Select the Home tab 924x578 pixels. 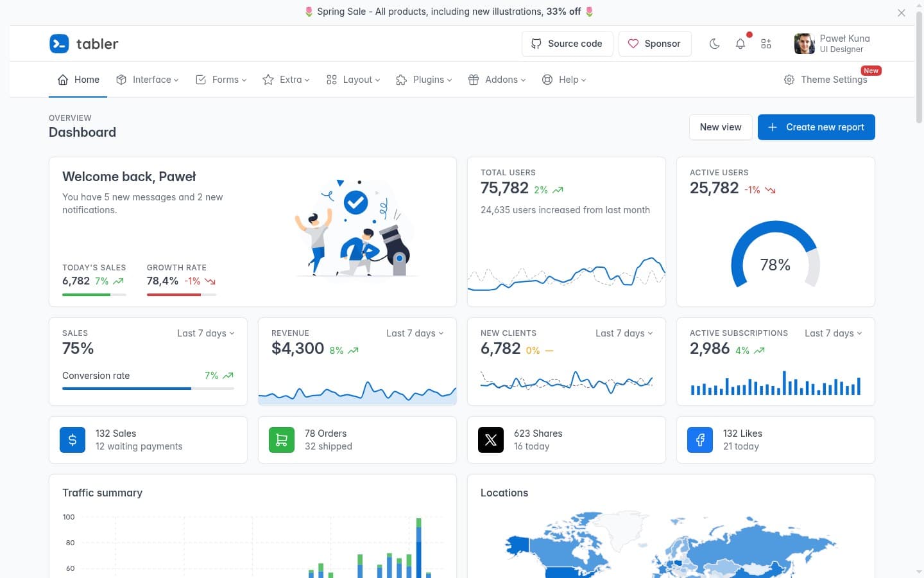click(x=78, y=80)
